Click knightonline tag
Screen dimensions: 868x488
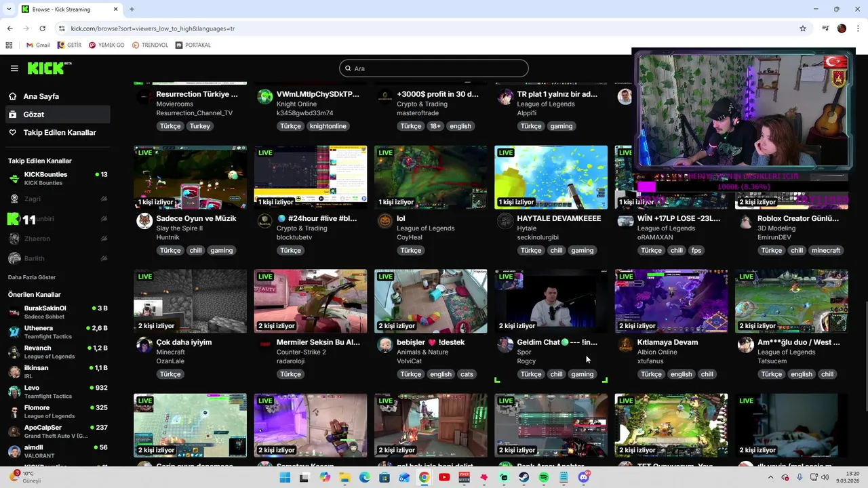328,126
